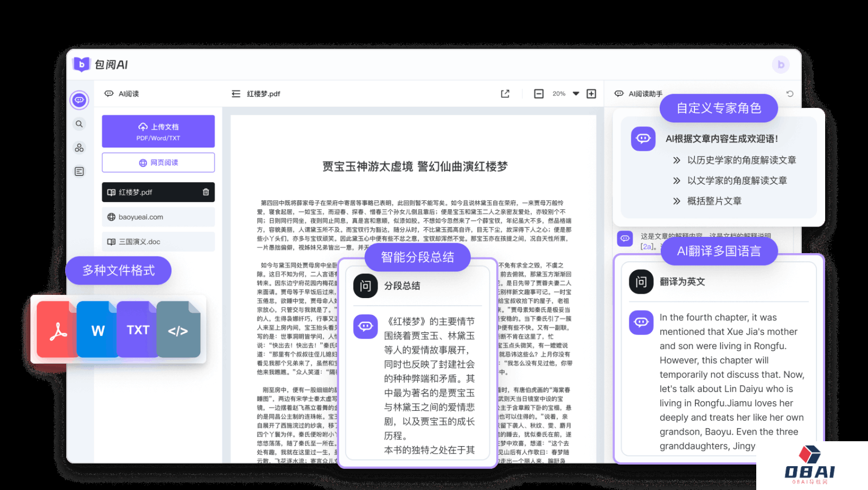
Task: Select 三国演义.doc in the file list
Action: [158, 242]
